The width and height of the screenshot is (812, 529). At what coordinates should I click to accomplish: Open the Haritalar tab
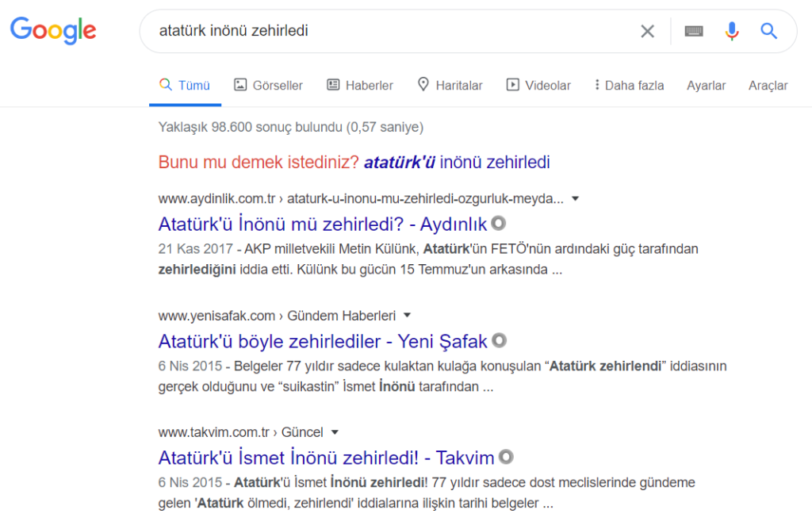click(x=450, y=86)
